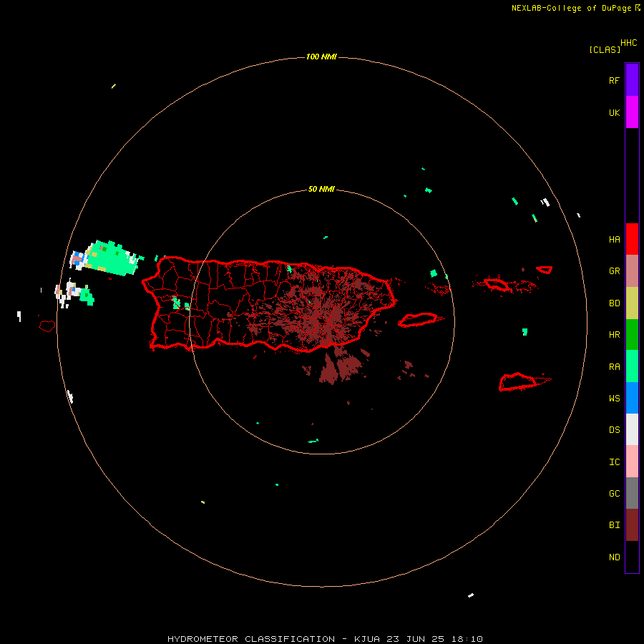
Task: Click the WS legend label
Action: pos(614,399)
